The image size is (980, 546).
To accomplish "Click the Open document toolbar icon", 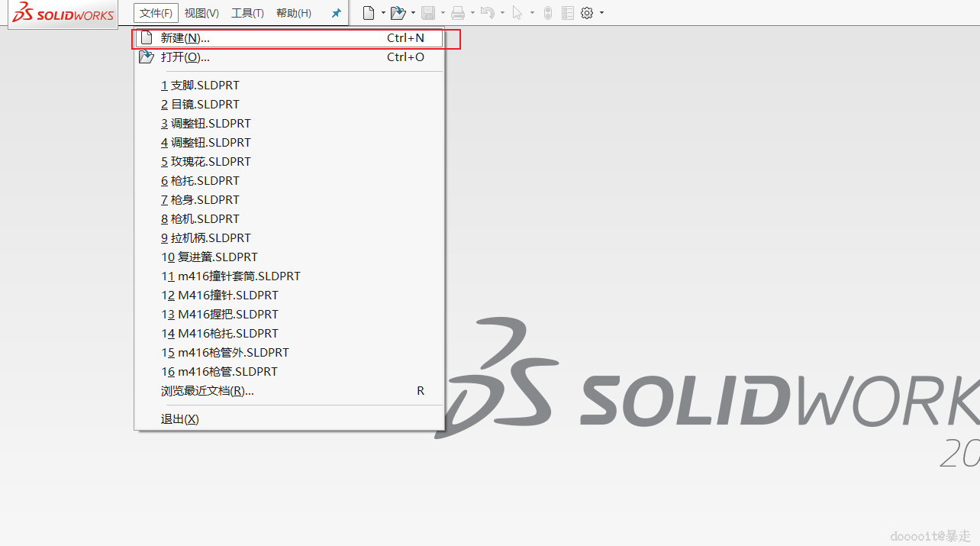I will pos(398,13).
